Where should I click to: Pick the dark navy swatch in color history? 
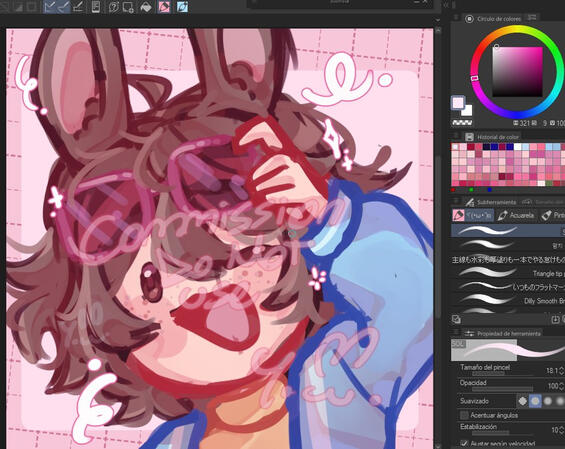(x=486, y=147)
